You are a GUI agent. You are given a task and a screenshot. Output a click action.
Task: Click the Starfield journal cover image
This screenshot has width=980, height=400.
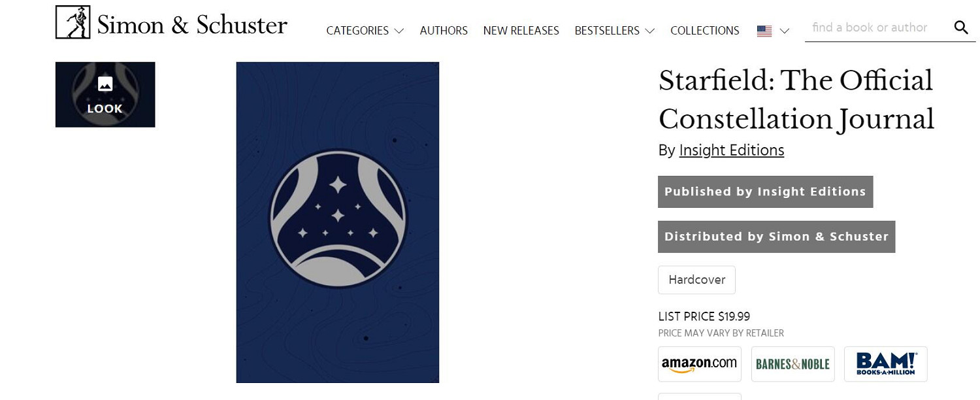337,222
